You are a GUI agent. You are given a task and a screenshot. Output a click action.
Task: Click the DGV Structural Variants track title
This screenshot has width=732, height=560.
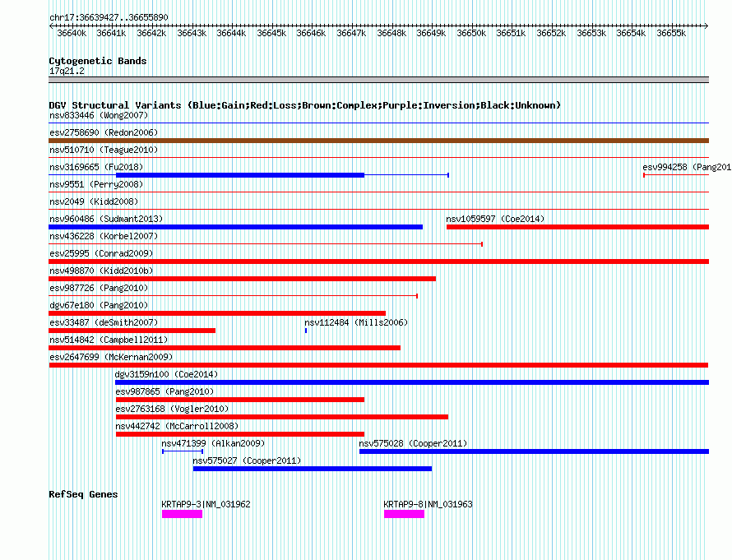coord(305,105)
